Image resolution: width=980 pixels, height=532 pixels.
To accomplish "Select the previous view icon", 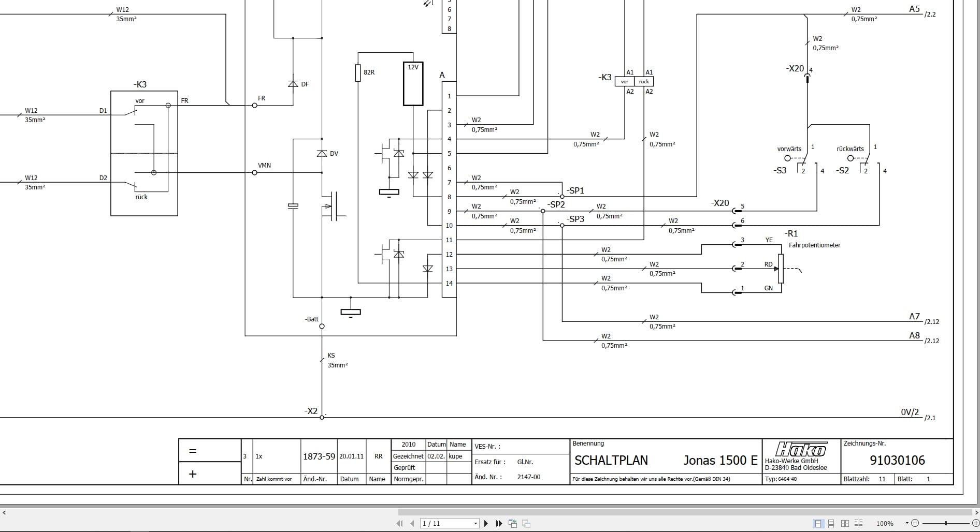I will pyautogui.click(x=513, y=524).
